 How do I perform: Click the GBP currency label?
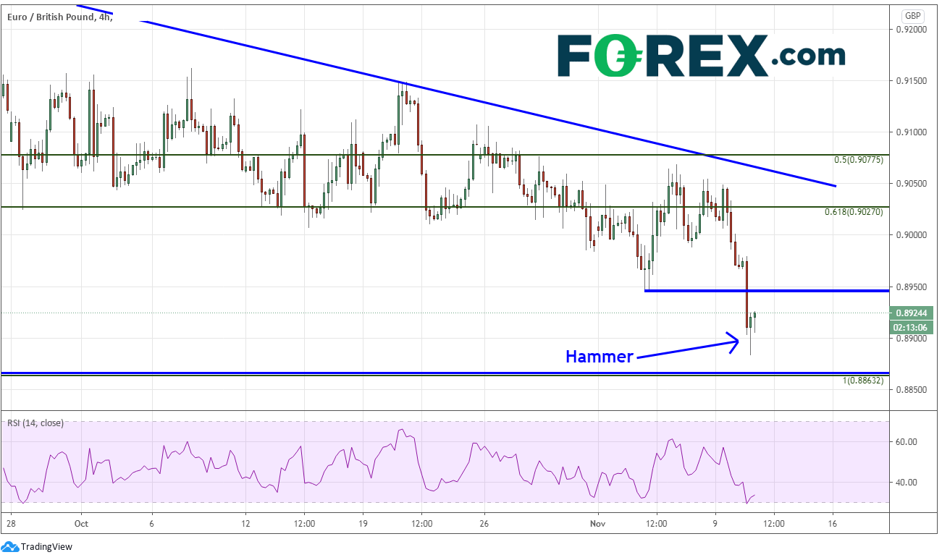click(912, 15)
